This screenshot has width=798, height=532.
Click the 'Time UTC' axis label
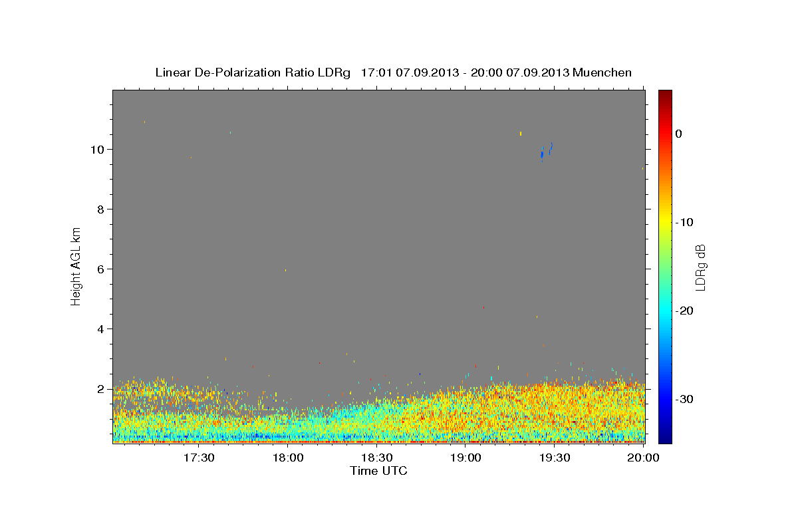(378, 471)
